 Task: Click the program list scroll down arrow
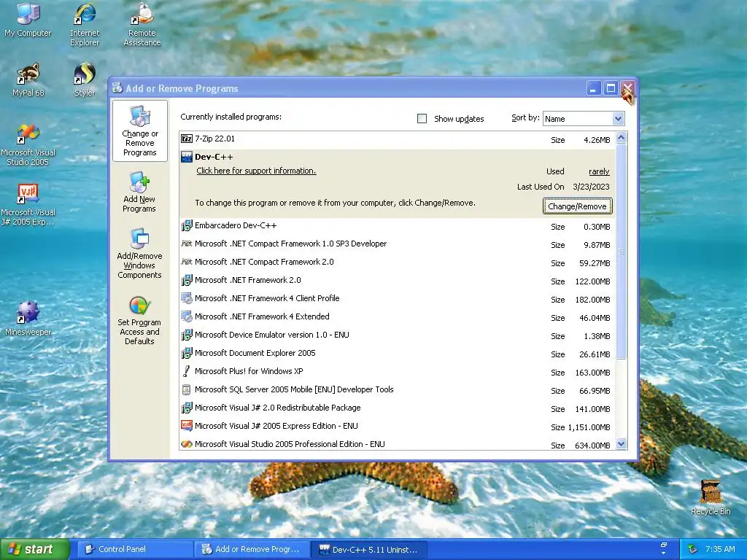point(622,444)
